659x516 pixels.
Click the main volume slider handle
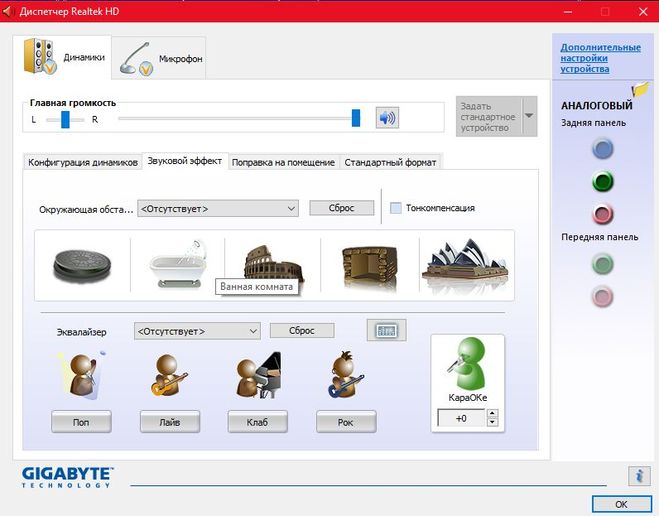click(x=356, y=118)
